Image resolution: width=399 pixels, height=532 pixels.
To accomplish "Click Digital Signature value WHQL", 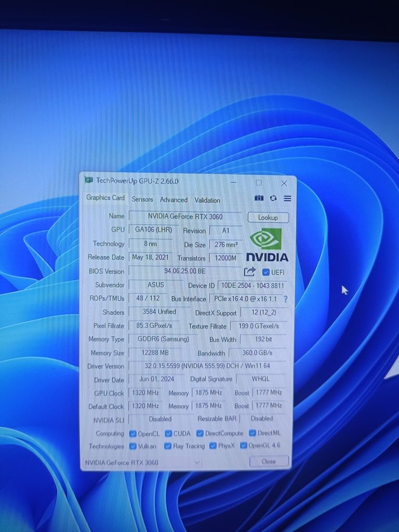I will [261, 379].
